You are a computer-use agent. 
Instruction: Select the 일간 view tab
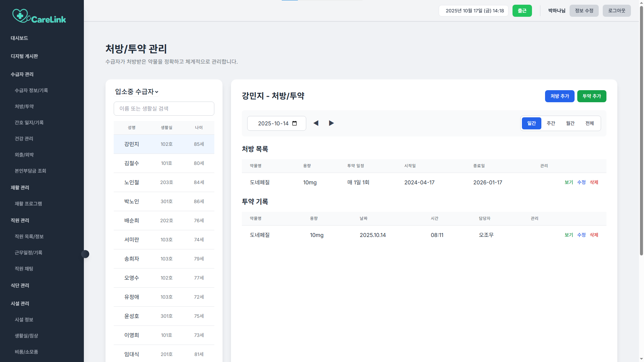(532, 123)
